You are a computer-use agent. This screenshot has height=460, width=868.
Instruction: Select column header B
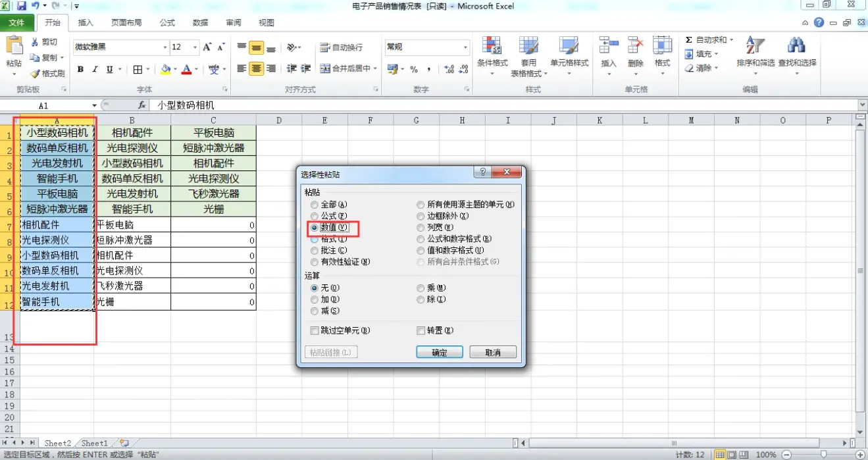132,120
